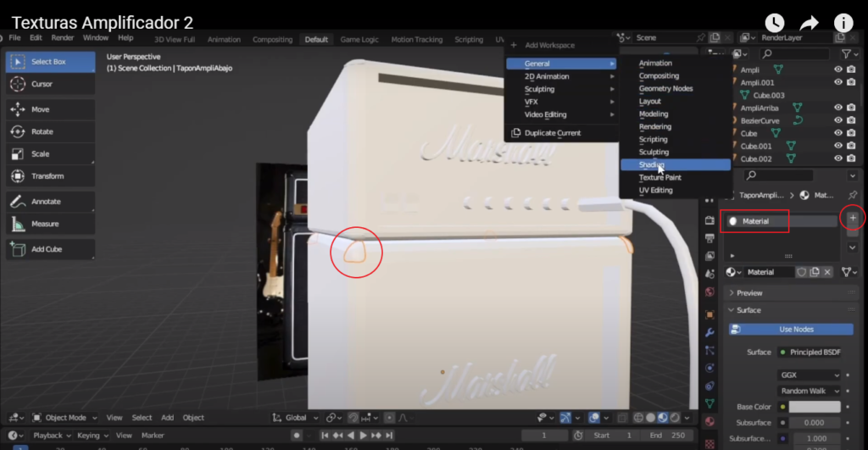Choose the Measure tool

50,224
